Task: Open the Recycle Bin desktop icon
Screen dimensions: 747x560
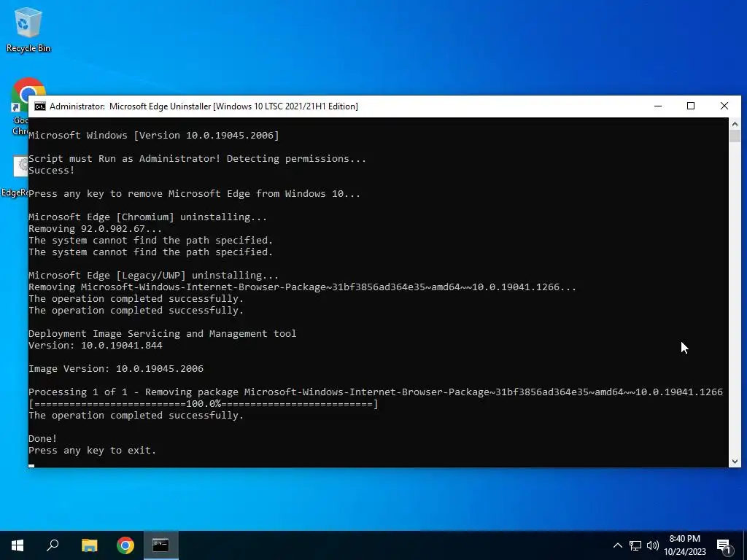Action: 28,28
